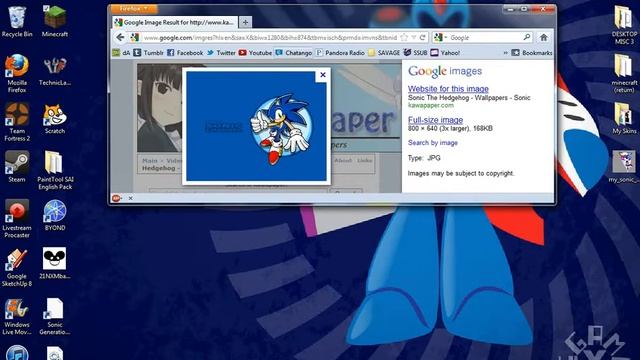The width and height of the screenshot is (640, 360).
Task: Click the Firefox back arrow button
Action: tap(120, 38)
